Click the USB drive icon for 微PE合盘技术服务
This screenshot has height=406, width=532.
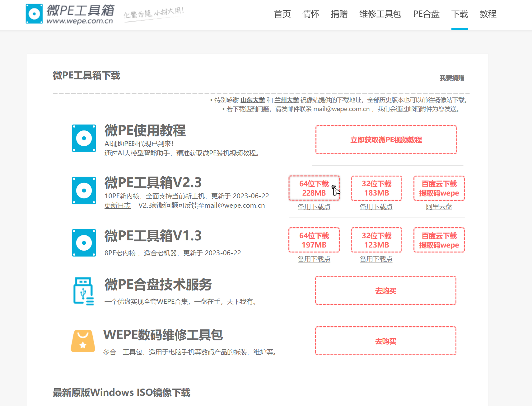coord(83,291)
